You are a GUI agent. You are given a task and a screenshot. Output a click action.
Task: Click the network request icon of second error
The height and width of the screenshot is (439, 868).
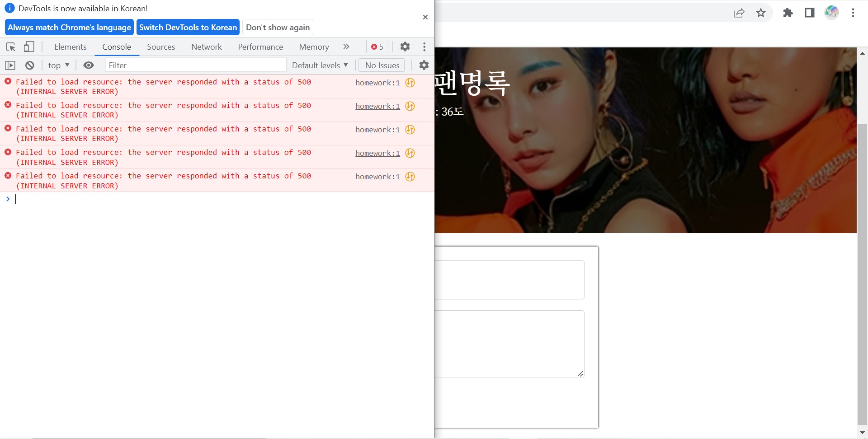[x=410, y=106]
